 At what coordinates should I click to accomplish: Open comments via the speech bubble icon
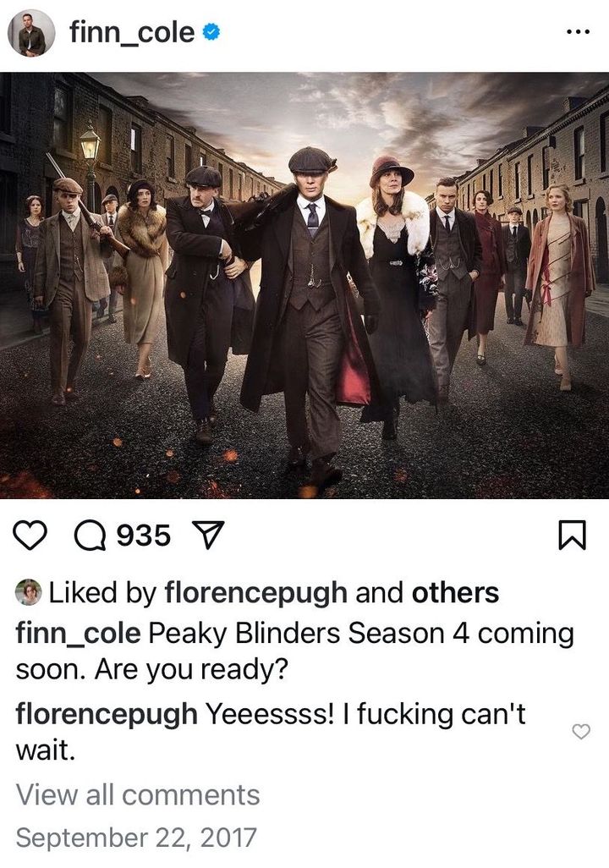(91, 536)
